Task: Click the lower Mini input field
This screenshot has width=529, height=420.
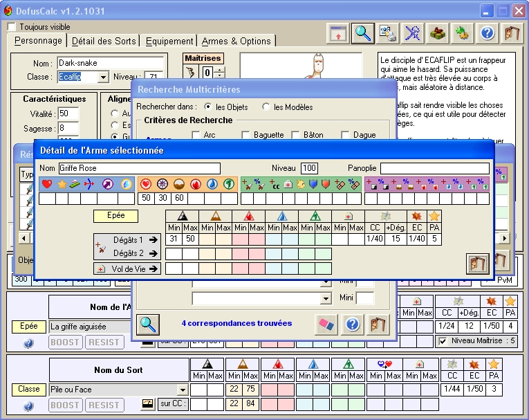Action: pos(365,298)
